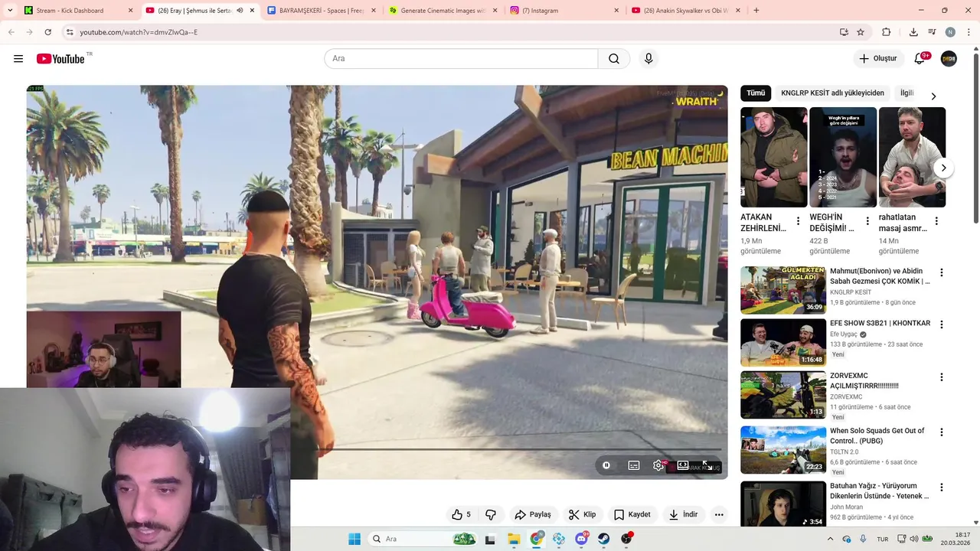Screen dimensions: 980x551
Task: Pause the video playback
Action: pos(606,465)
